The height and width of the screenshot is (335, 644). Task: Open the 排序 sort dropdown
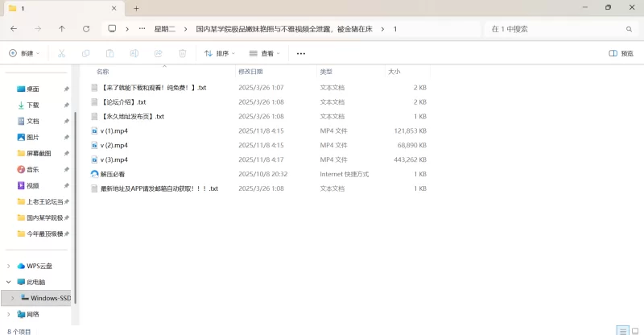pyautogui.click(x=220, y=53)
